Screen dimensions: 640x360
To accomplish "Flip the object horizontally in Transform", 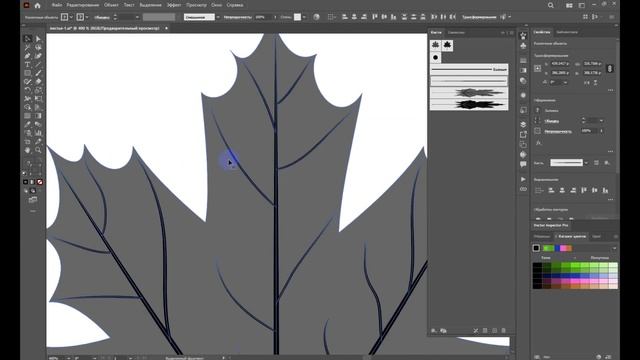I will point(587,82).
